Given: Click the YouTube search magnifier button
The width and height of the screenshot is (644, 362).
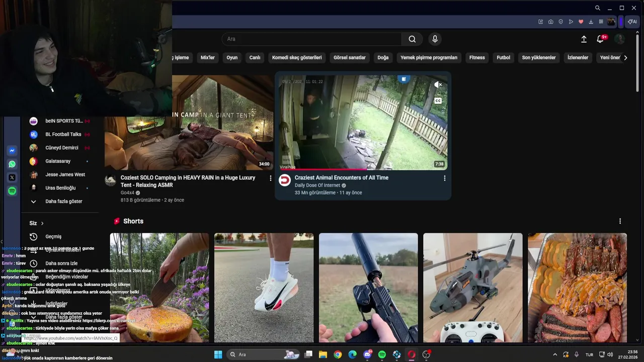Looking at the screenshot, I should pos(412,39).
